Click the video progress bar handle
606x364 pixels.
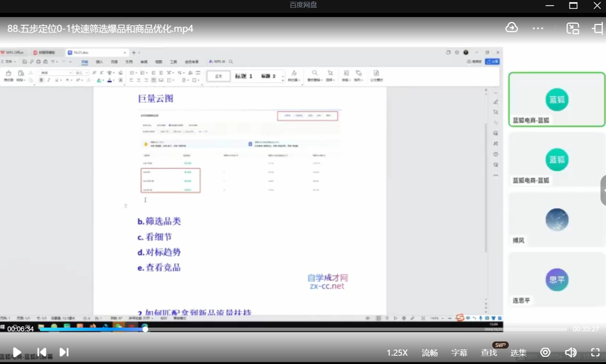pos(145,329)
